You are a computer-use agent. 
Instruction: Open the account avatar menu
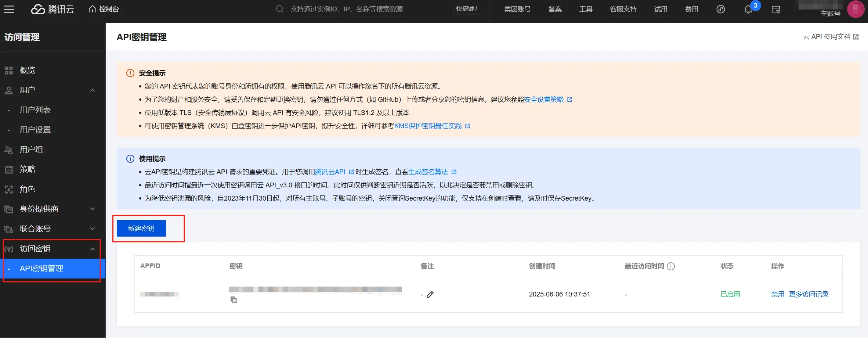pyautogui.click(x=856, y=9)
